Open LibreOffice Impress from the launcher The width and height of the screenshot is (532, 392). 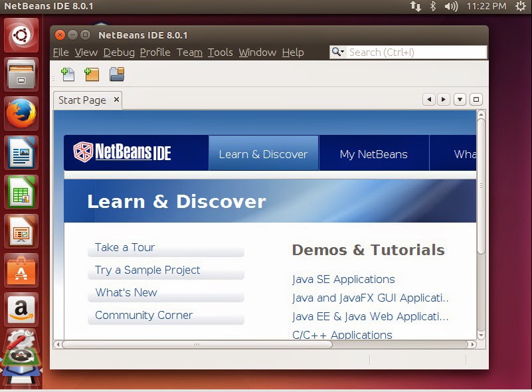21,231
